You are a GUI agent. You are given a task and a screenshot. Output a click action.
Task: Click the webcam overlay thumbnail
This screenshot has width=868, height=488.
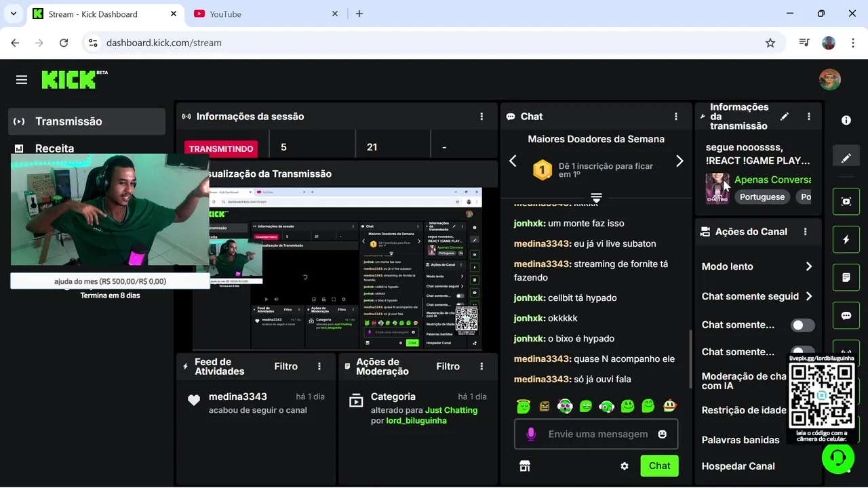(110, 209)
